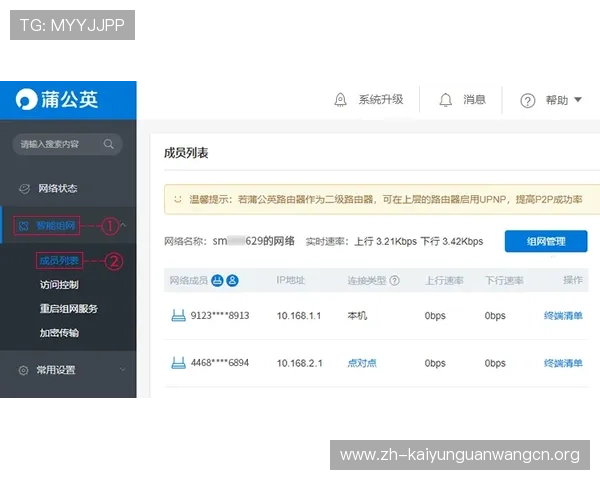Select member name 9123****8913
Image resolution: width=600 pixels, height=480 pixels.
pyautogui.click(x=220, y=316)
